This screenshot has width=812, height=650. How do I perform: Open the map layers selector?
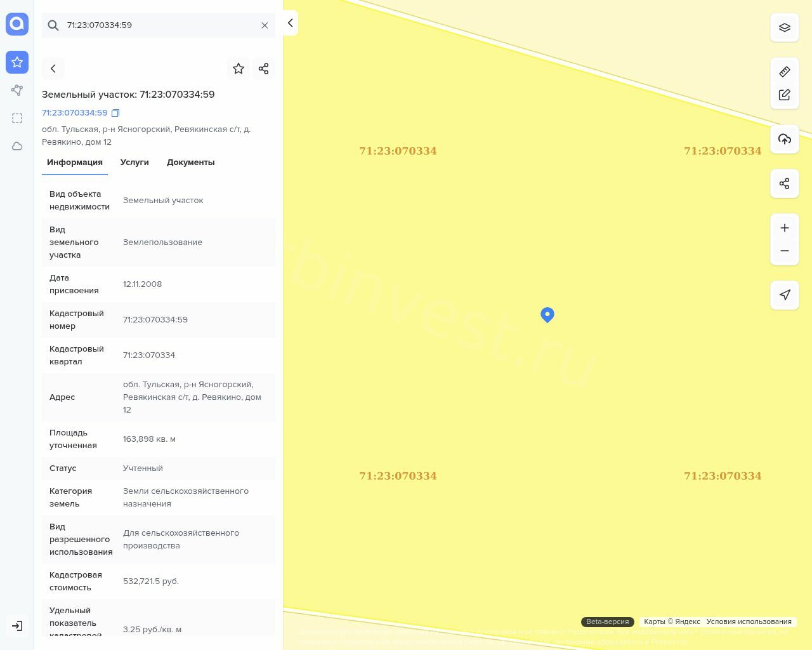785,27
